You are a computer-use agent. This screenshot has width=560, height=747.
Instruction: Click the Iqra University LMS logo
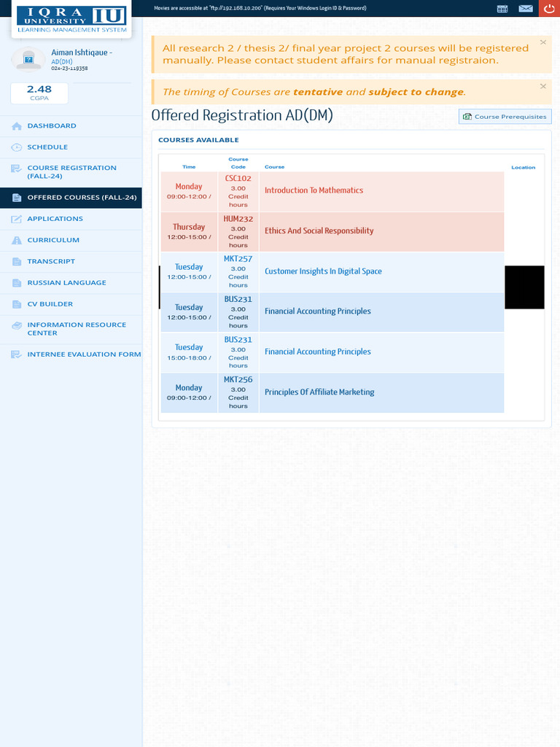click(x=71, y=19)
